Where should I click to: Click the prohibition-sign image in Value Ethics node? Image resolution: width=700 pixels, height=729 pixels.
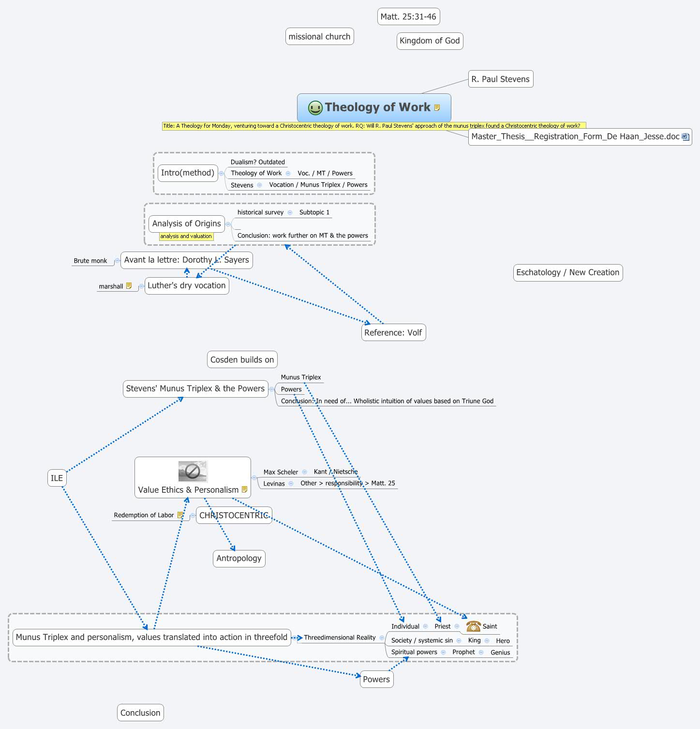(x=193, y=470)
